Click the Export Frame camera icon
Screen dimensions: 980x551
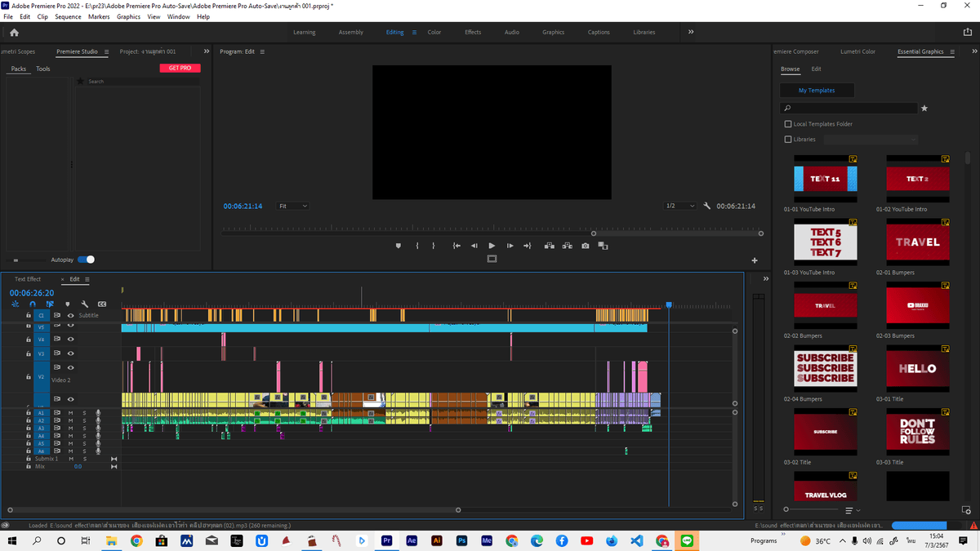point(585,246)
